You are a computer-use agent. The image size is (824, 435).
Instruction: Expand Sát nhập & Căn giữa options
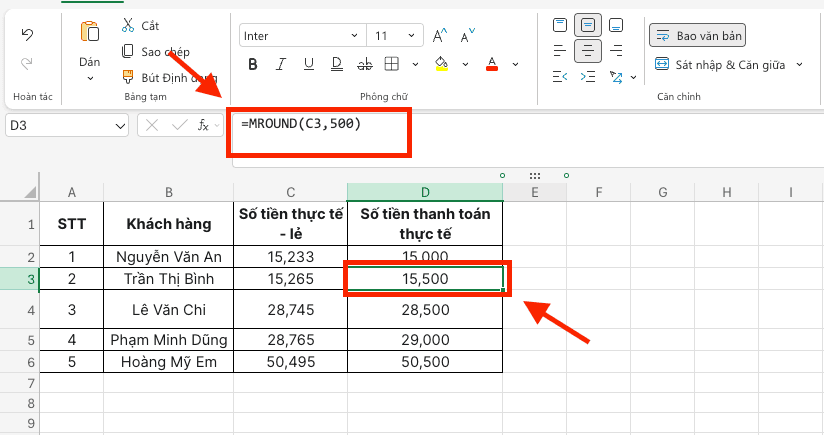tap(799, 65)
